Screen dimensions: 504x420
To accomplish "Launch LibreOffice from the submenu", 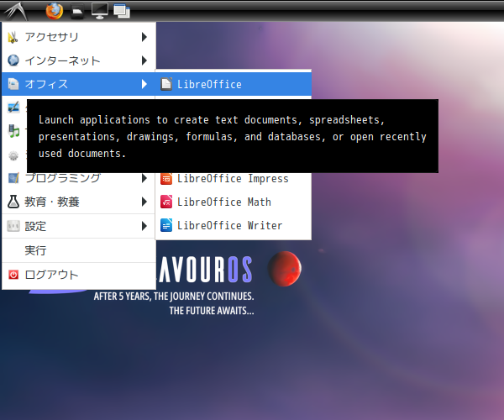I will (x=234, y=84).
